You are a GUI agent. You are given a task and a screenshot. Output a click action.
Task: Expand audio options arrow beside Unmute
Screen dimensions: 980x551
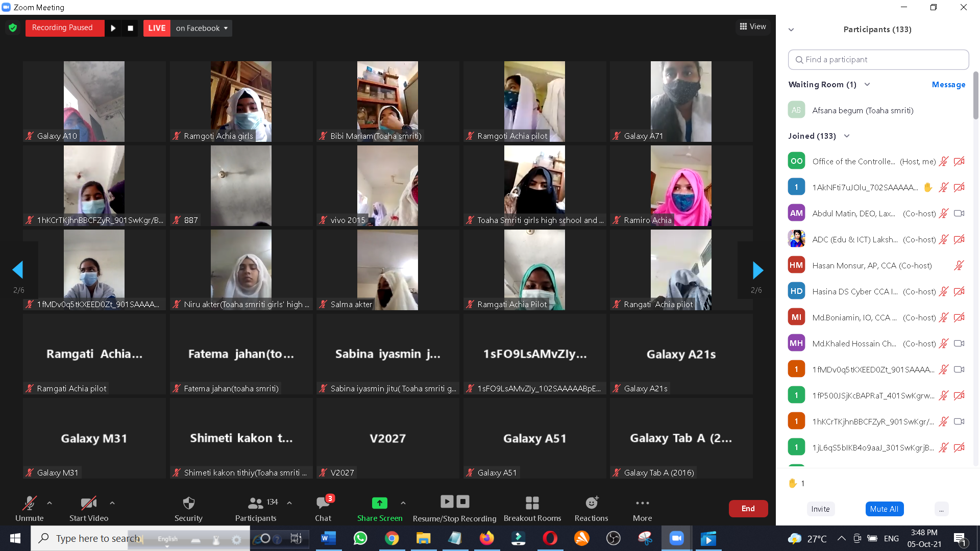click(50, 503)
